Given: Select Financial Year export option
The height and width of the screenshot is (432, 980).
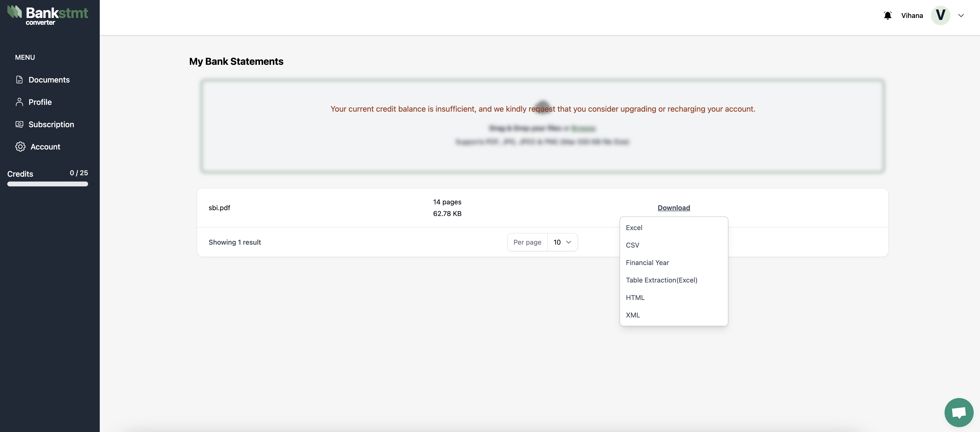Looking at the screenshot, I should (647, 262).
